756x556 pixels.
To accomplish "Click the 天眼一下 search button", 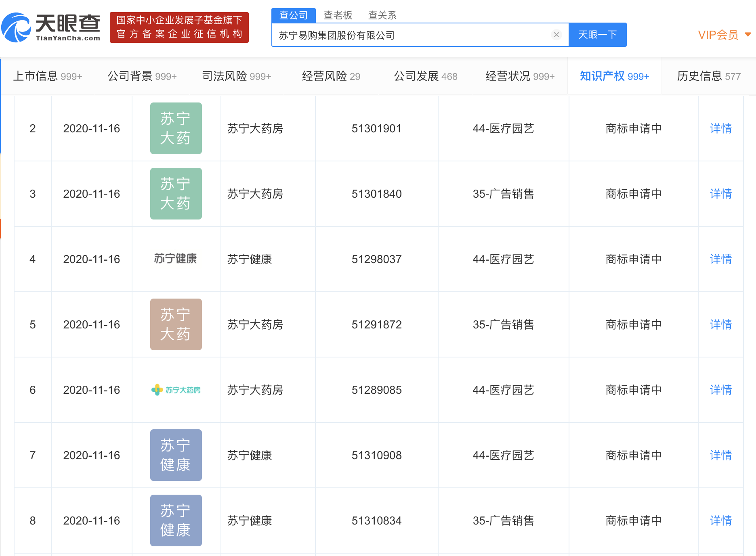I will [x=597, y=35].
